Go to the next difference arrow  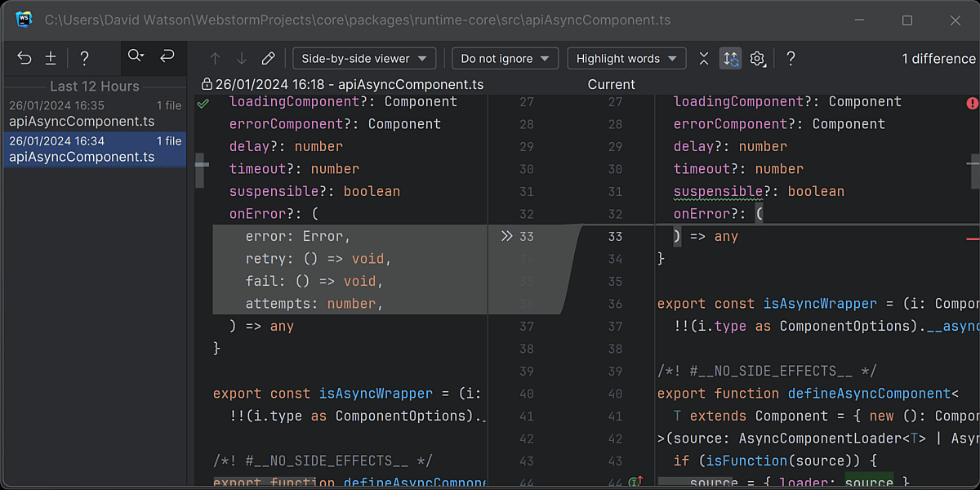pyautogui.click(x=242, y=59)
